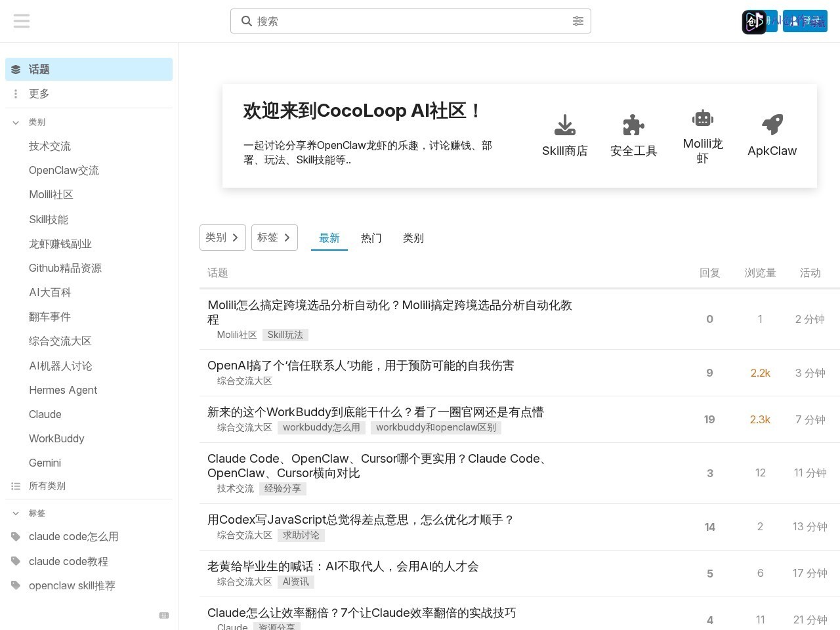Switch to the 热门 tab

tap(371, 238)
